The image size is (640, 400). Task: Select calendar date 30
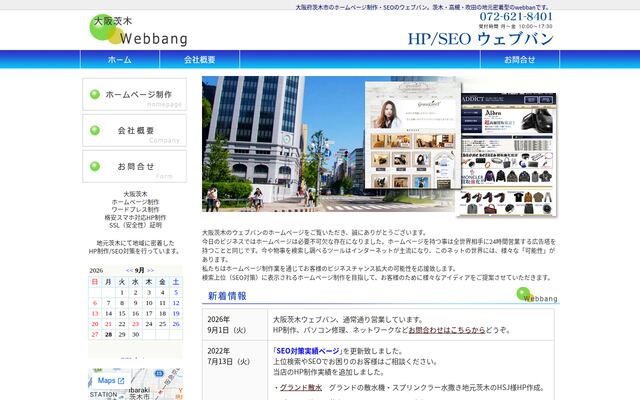(x=136, y=334)
